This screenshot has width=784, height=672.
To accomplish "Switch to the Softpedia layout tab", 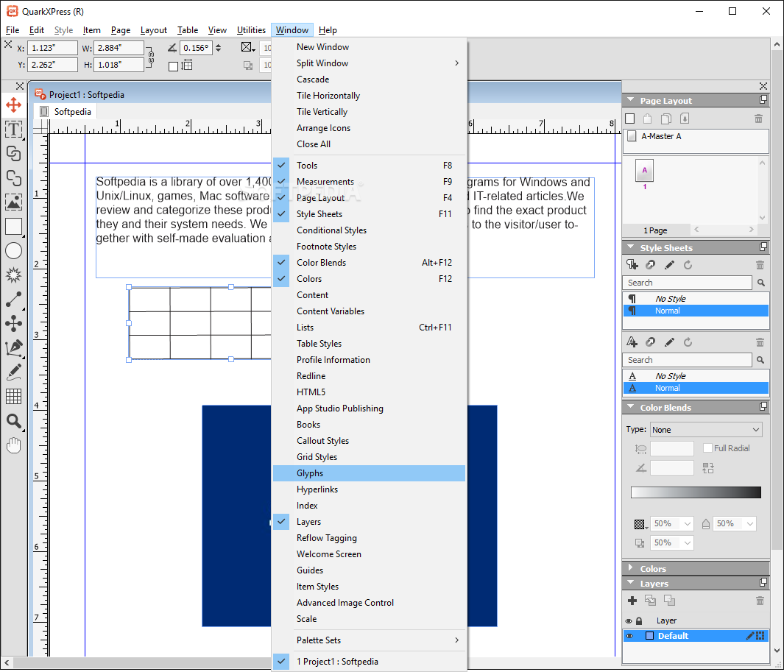I will (x=66, y=111).
